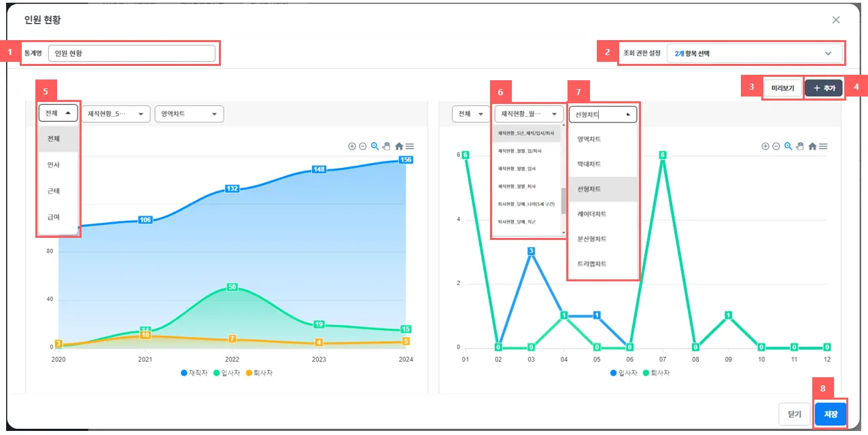
Task: Select 인사 option in category list
Action: coord(58,164)
